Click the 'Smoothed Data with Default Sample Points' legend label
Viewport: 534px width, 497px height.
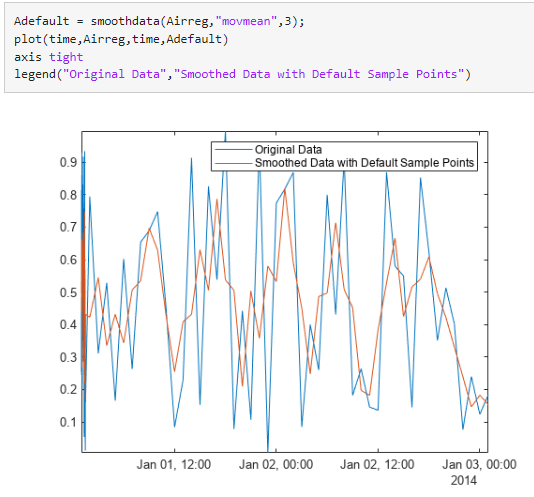[364, 163]
